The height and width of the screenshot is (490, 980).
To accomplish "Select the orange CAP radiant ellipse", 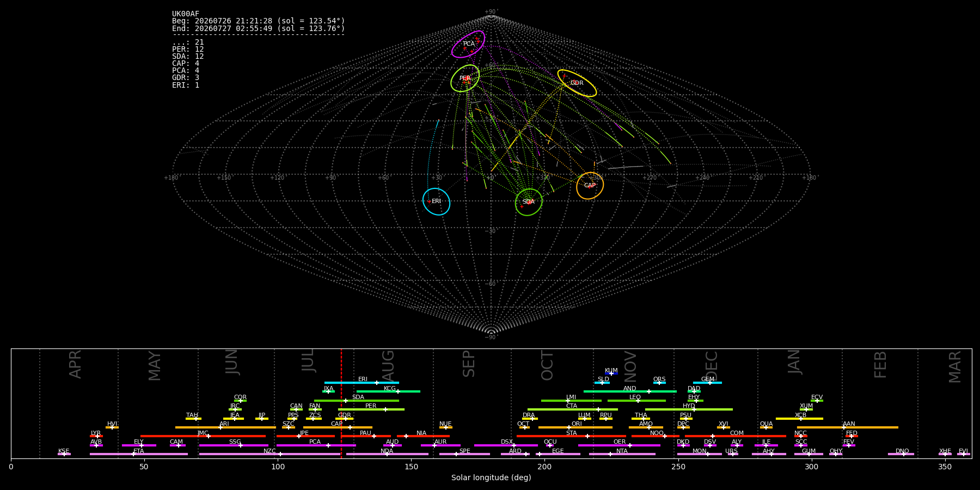I will [590, 186].
